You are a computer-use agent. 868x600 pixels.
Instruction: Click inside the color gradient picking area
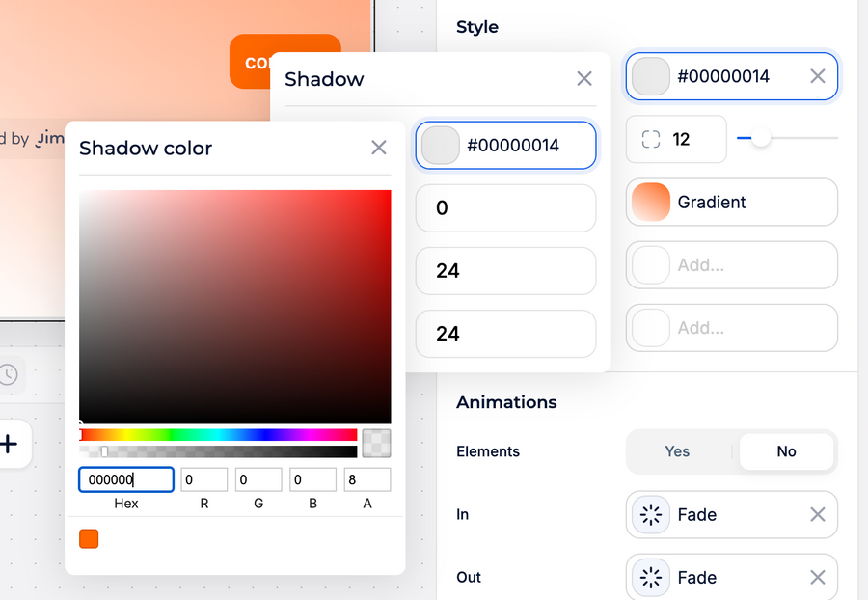tap(234, 307)
